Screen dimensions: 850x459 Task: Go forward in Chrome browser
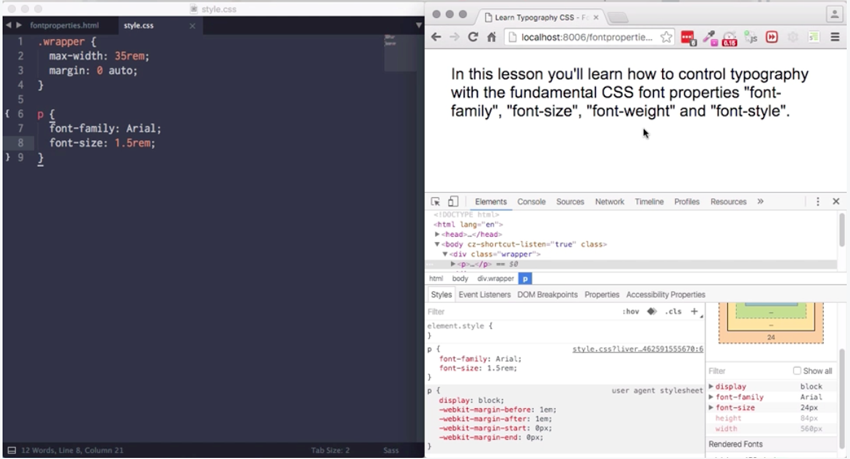[x=454, y=37]
